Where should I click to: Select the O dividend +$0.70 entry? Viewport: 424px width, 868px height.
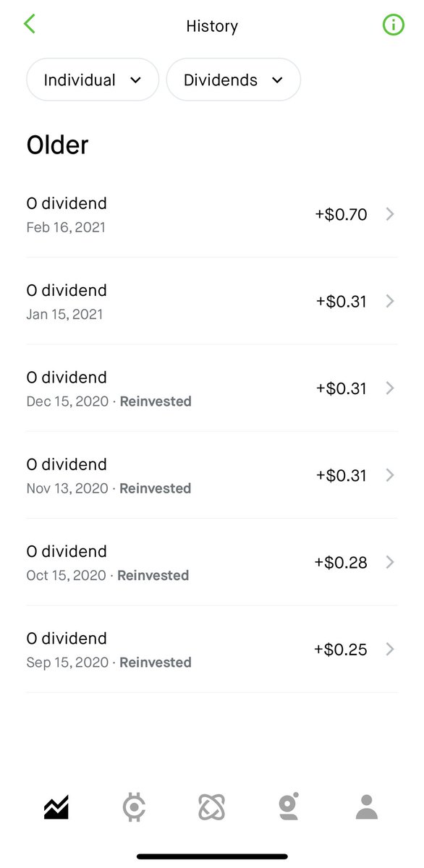point(212,214)
